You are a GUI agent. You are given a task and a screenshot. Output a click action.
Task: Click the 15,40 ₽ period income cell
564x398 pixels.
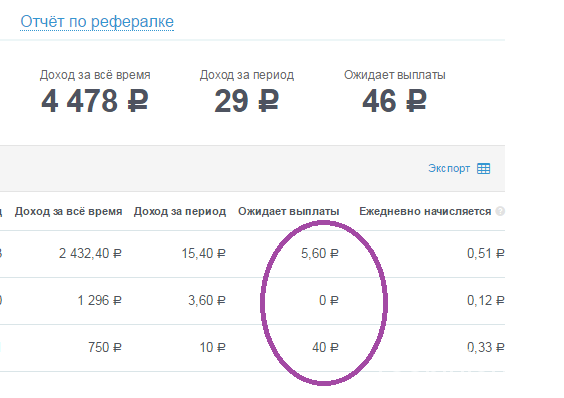[x=204, y=254]
